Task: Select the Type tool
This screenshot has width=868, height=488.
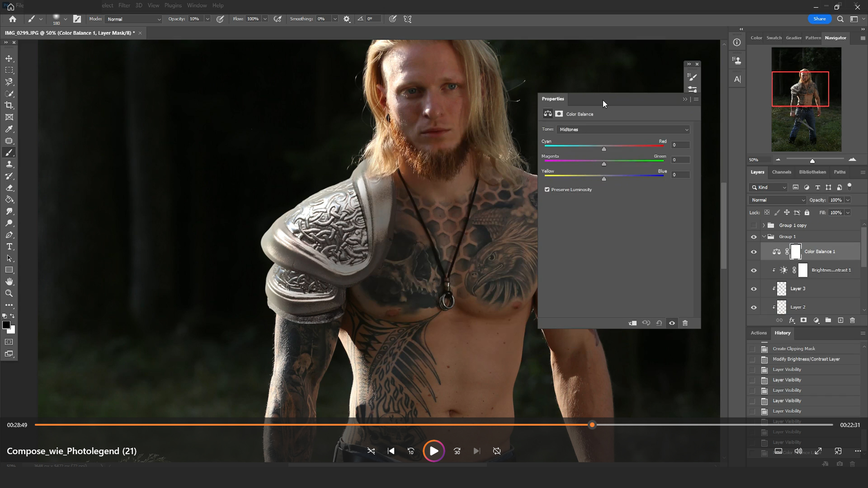Action: pos(9,247)
